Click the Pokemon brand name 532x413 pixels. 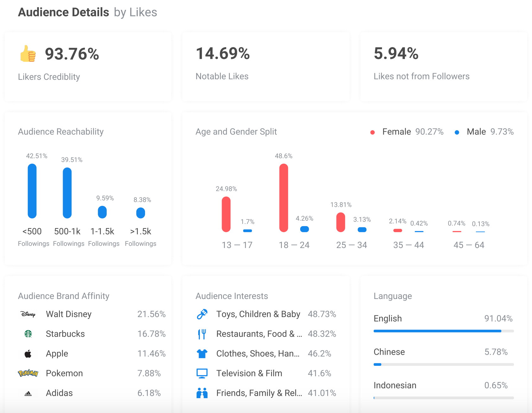[64, 373]
